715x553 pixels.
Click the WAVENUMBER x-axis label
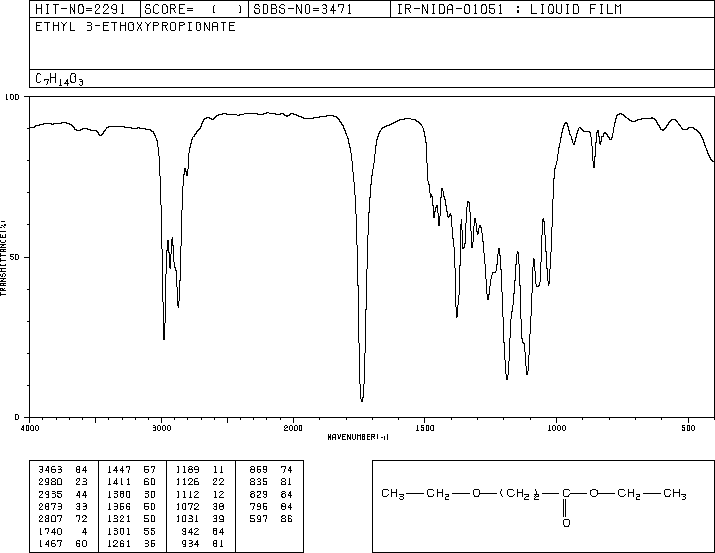[358, 437]
